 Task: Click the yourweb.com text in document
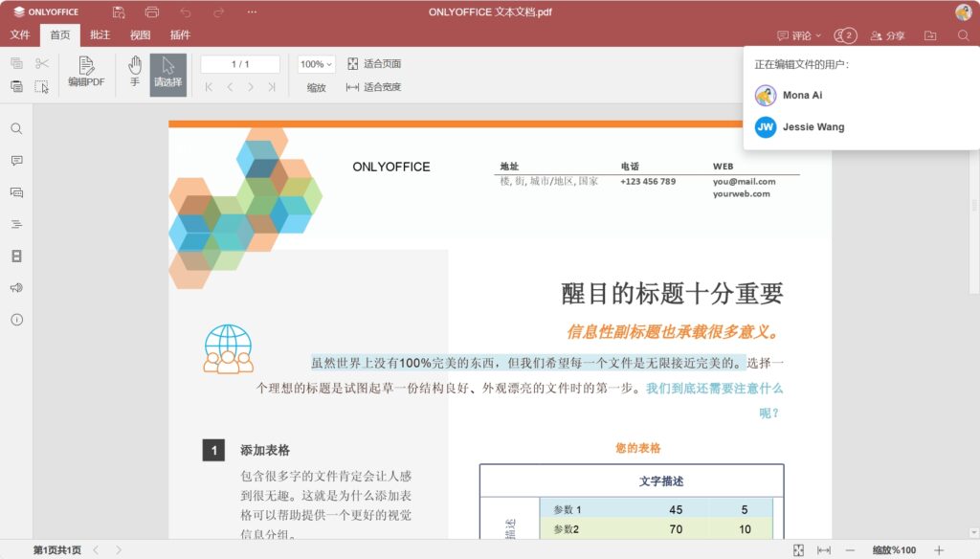pyautogui.click(x=742, y=194)
